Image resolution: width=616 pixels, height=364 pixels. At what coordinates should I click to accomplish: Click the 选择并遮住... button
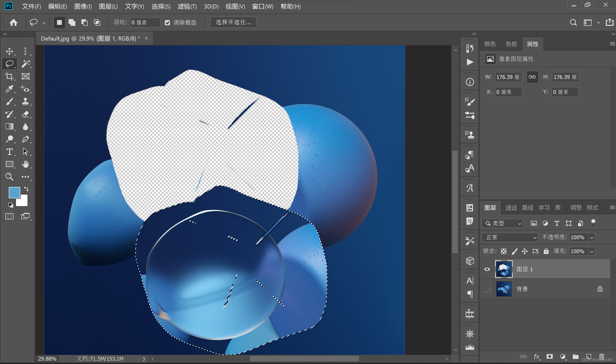pos(233,22)
